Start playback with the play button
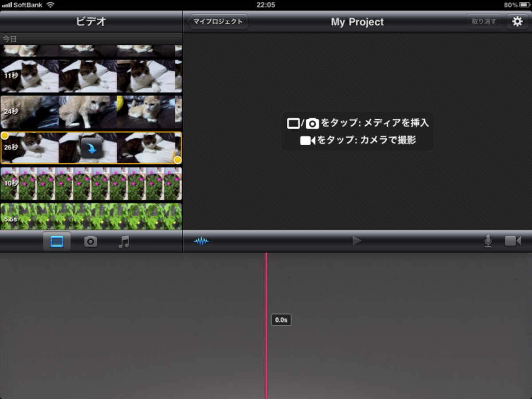This screenshot has height=399, width=532. [357, 241]
